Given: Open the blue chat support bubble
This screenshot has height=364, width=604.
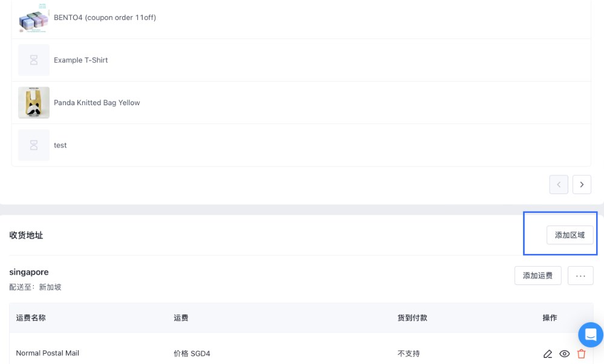Looking at the screenshot, I should [591, 335].
